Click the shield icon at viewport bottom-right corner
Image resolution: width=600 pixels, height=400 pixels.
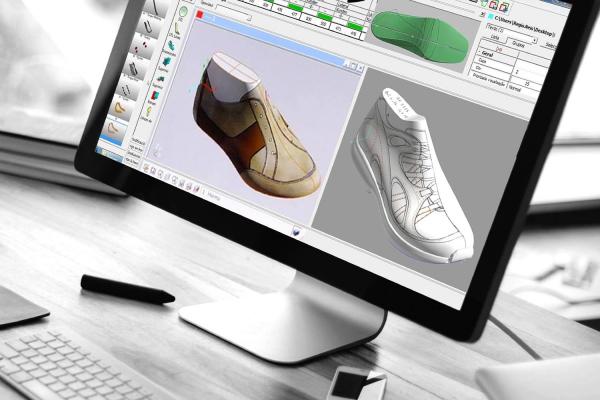coord(297,231)
